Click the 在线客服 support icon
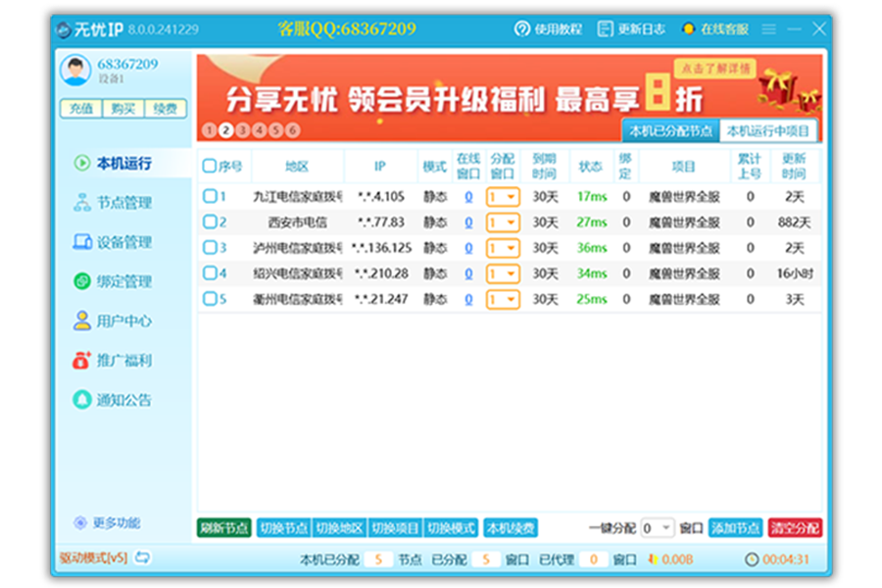This screenshot has width=882, height=588. click(689, 29)
